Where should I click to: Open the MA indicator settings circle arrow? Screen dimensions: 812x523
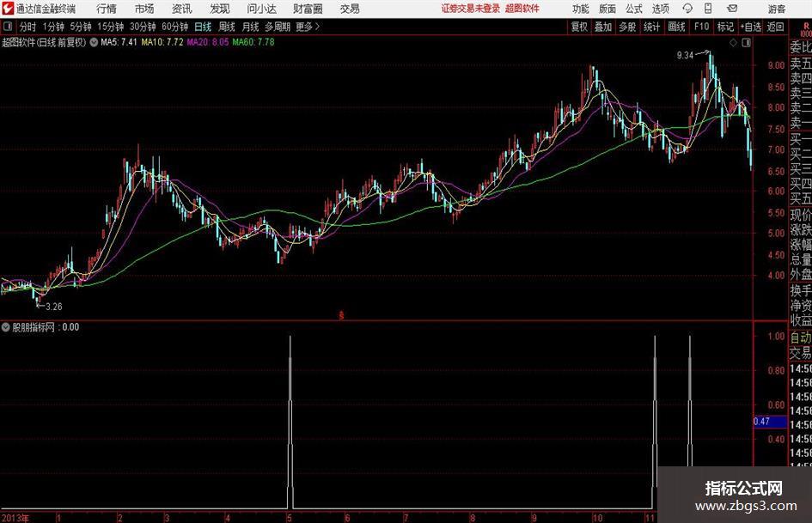click(94, 42)
